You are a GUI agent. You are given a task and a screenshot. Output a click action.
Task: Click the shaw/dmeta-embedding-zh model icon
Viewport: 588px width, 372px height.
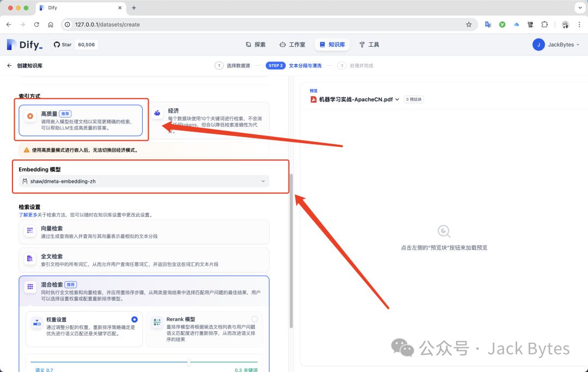pyautogui.click(x=24, y=181)
